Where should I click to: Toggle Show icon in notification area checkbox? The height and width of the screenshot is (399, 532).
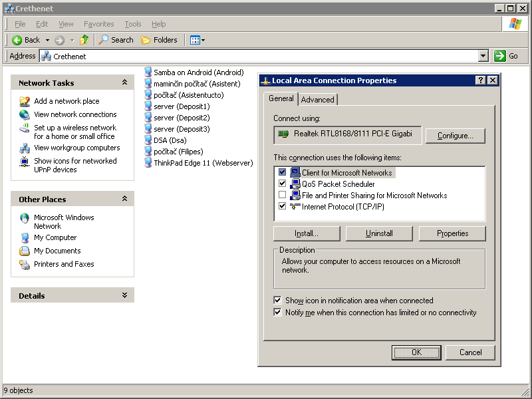coord(277,301)
